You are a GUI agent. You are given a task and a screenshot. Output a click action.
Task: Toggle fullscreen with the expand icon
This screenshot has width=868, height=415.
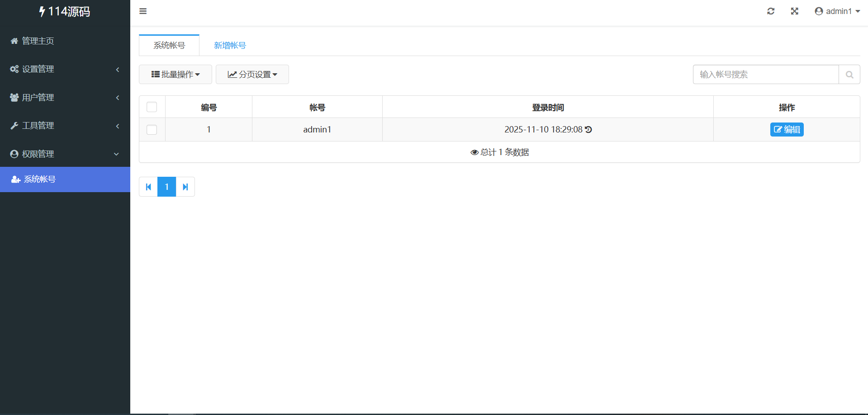coord(794,11)
